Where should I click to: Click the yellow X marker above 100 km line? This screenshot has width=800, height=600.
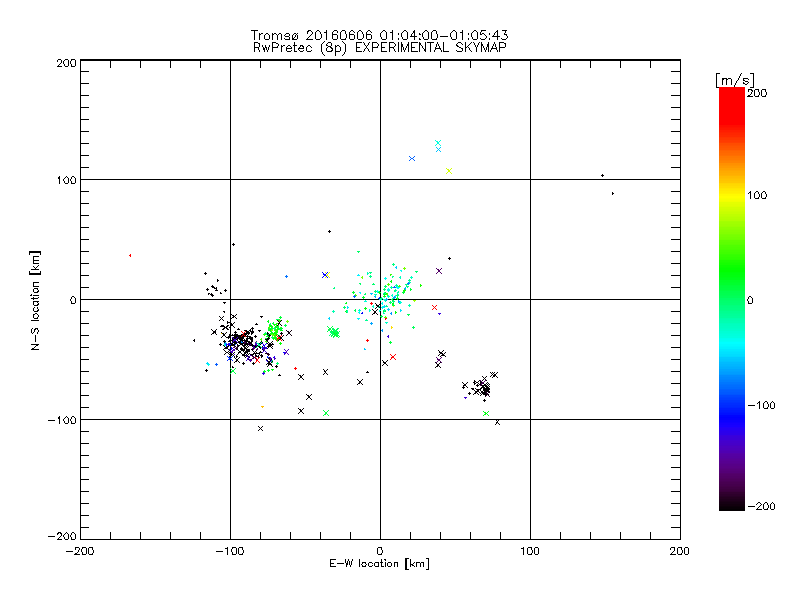[449, 171]
